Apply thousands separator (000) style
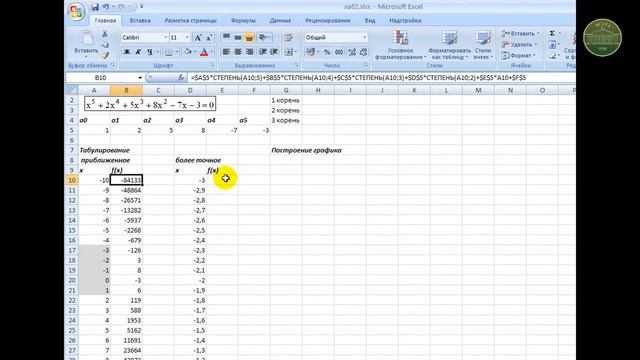This screenshot has width=640, height=360. pyautogui.click(x=339, y=52)
